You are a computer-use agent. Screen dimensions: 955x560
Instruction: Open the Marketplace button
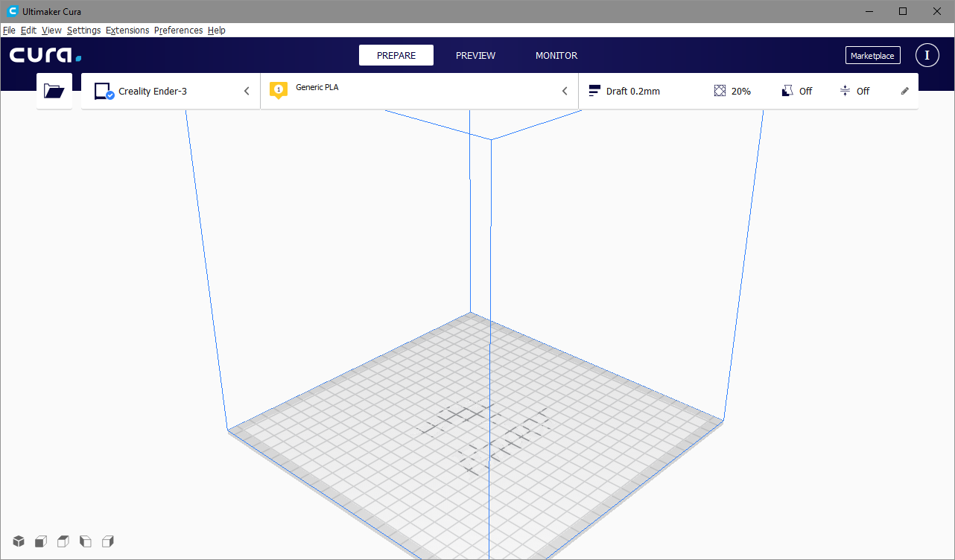pyautogui.click(x=872, y=56)
